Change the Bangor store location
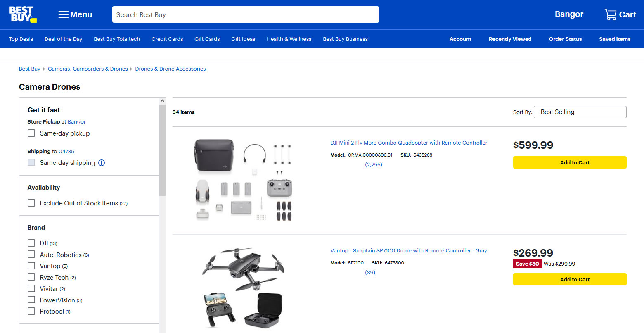 coord(568,14)
